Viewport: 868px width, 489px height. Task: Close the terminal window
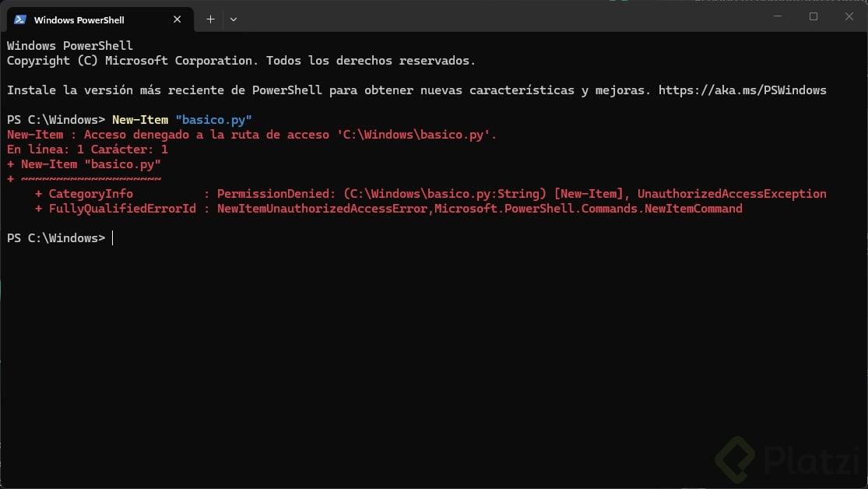[849, 16]
